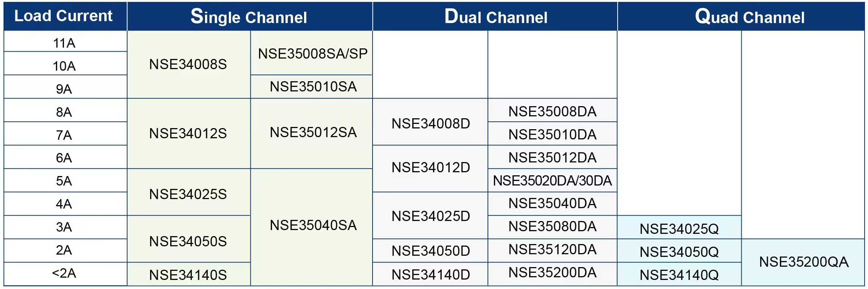Open the NSE35008SA/SP part entry
The width and height of the screenshot is (868, 289).
(312, 54)
